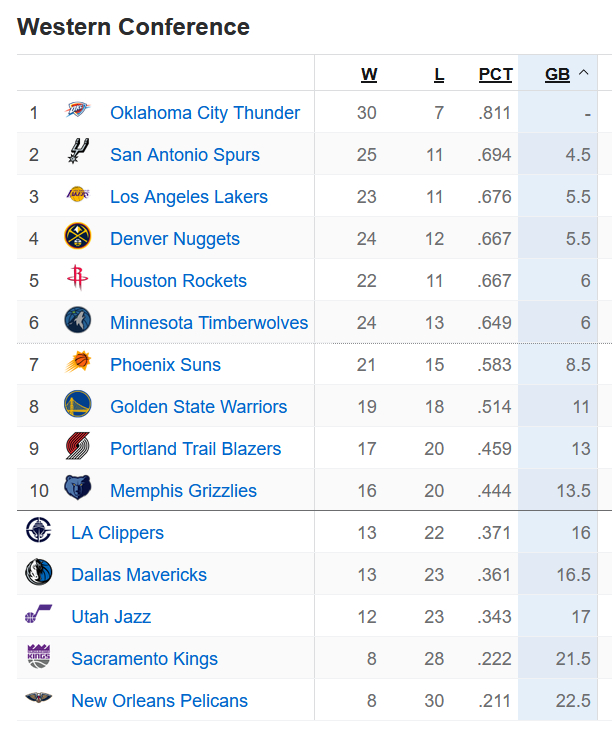Open the Portland Trail Blazers team link
This screenshot has height=732, width=612.
[x=195, y=448]
